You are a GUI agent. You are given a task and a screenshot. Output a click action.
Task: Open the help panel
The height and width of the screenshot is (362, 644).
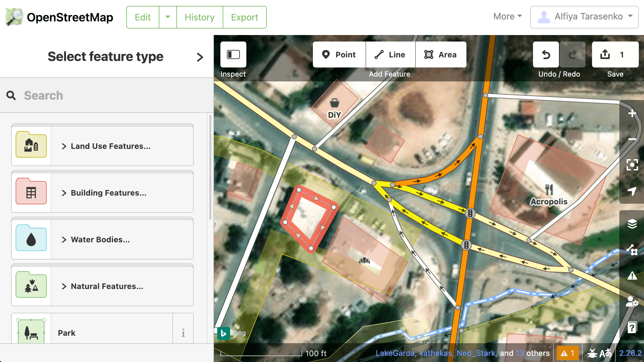tap(632, 328)
